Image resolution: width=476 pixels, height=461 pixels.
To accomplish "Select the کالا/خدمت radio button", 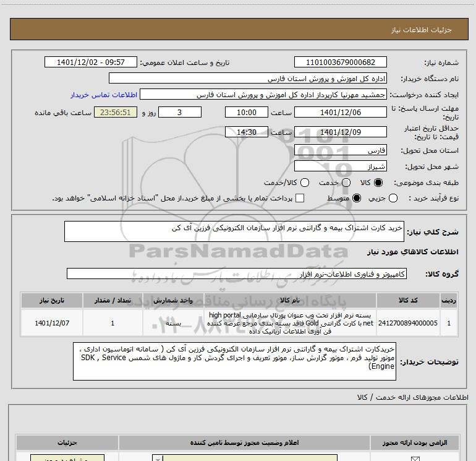I will coord(305,183).
